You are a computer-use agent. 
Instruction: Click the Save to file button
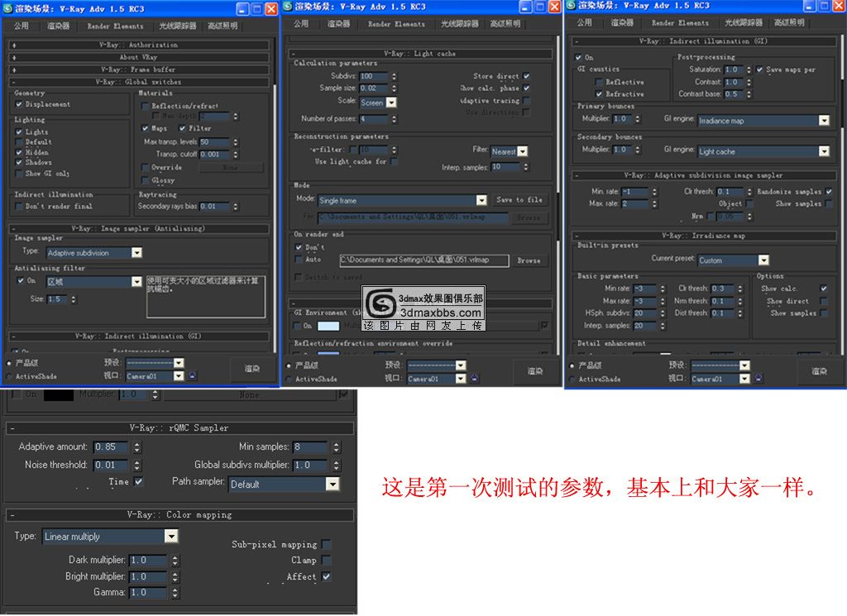[x=519, y=200]
